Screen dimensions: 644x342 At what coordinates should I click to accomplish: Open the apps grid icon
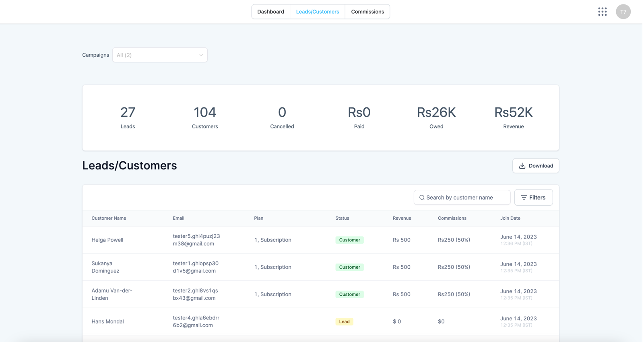pos(602,12)
